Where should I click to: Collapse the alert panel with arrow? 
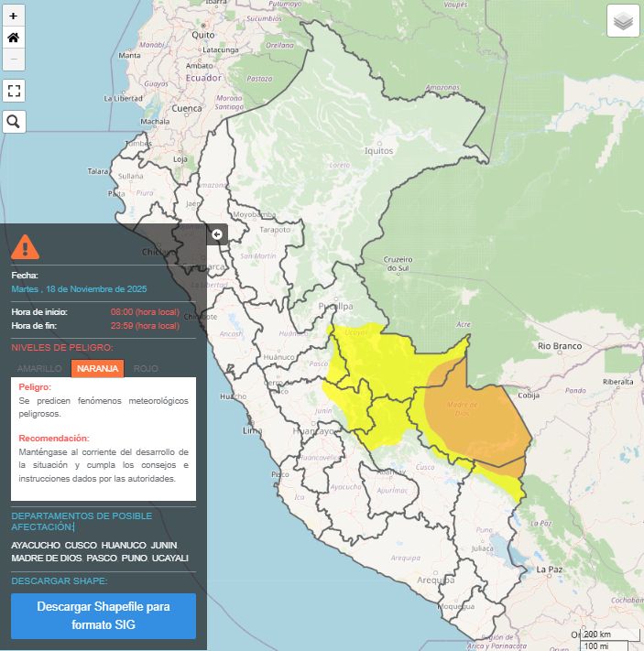(x=217, y=234)
